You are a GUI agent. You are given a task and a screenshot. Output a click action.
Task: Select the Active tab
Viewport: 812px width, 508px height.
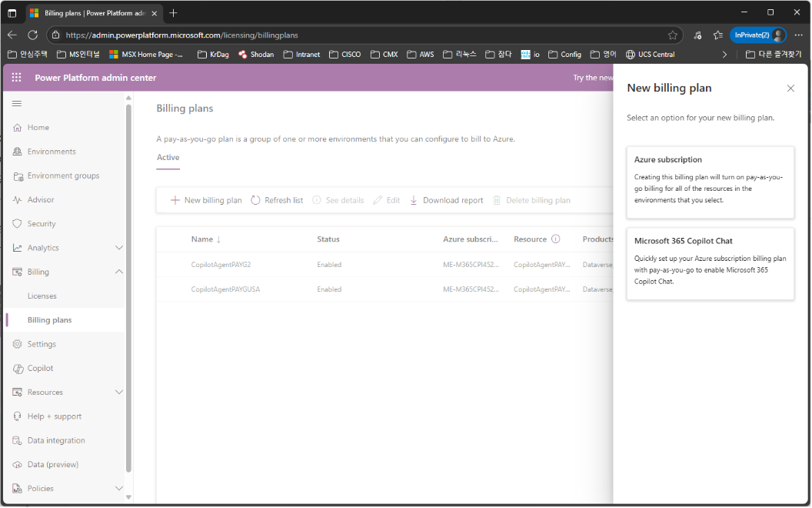[x=168, y=158]
